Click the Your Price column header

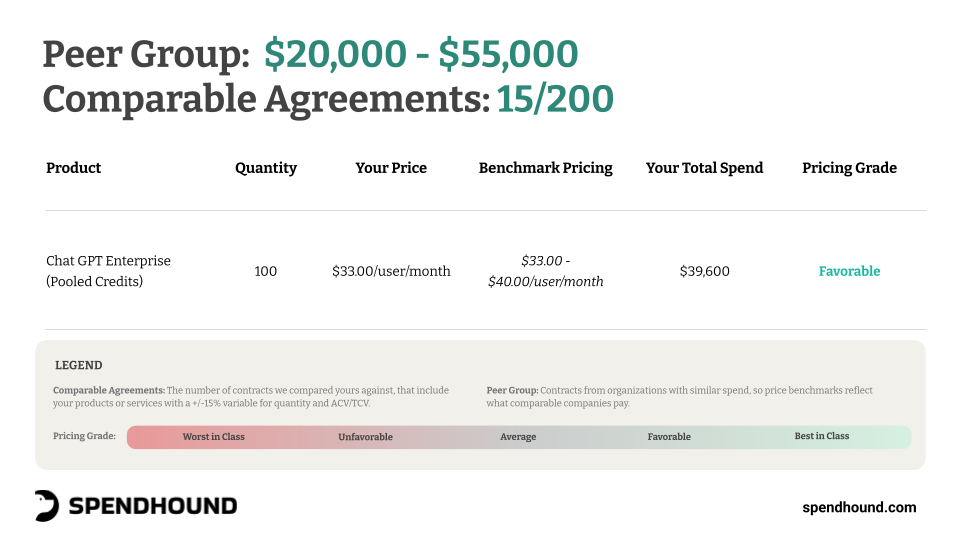tap(391, 168)
